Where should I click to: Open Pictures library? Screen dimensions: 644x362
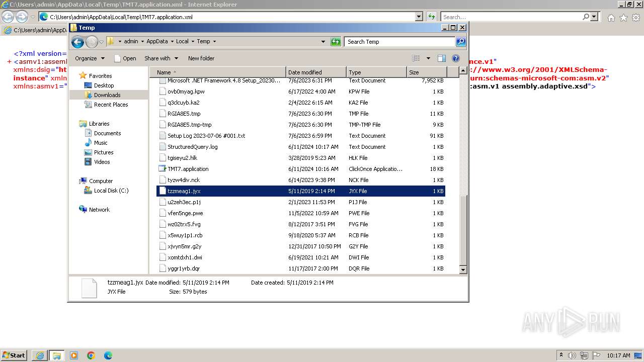coord(104,152)
